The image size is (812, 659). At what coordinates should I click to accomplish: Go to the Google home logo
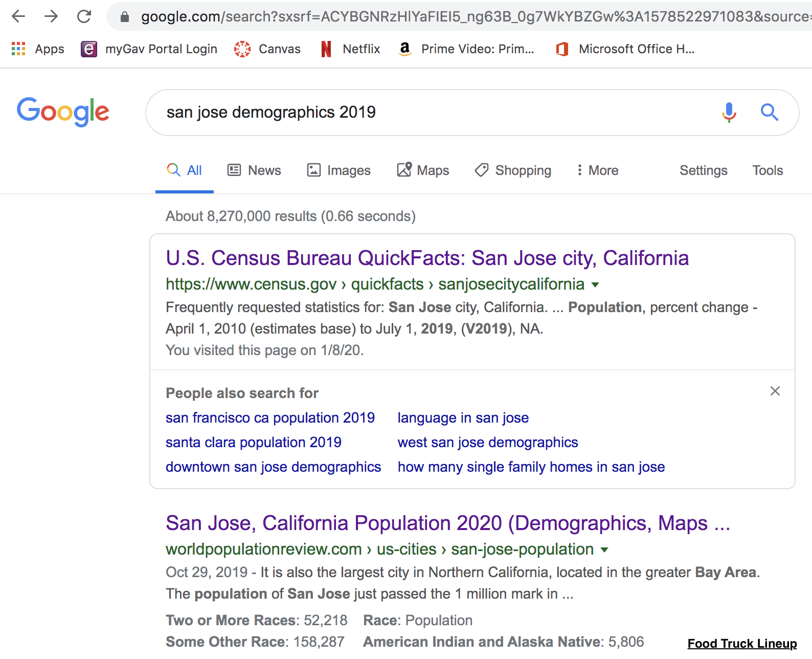63,112
